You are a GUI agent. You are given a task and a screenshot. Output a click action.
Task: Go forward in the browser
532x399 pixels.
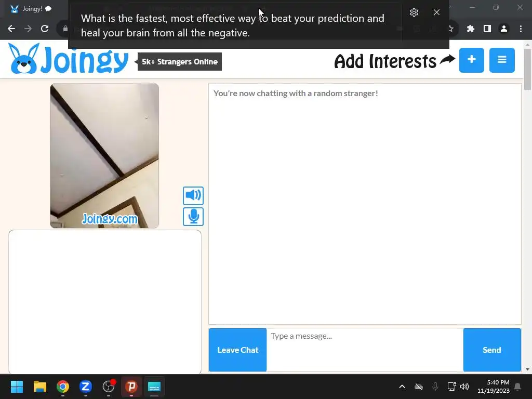pyautogui.click(x=28, y=29)
